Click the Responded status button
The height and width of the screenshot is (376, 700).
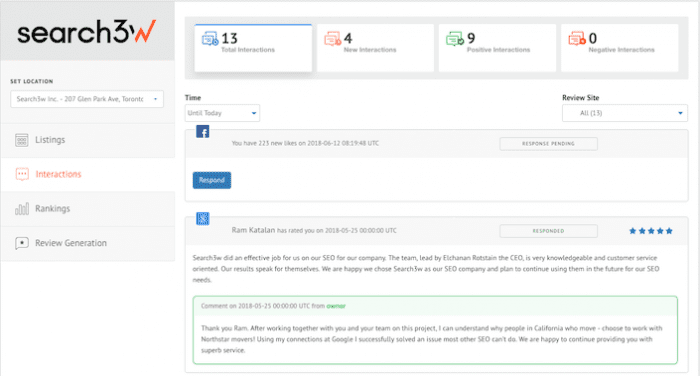[549, 231]
